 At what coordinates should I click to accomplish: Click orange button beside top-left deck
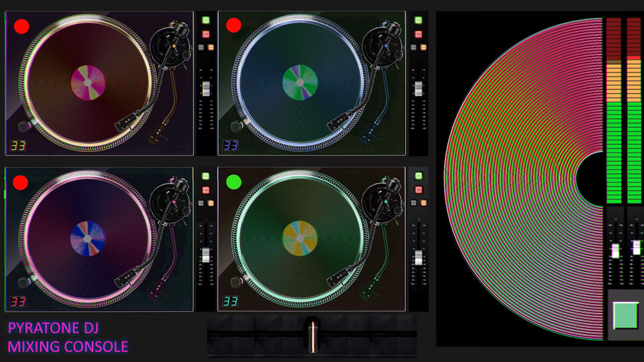[211, 48]
